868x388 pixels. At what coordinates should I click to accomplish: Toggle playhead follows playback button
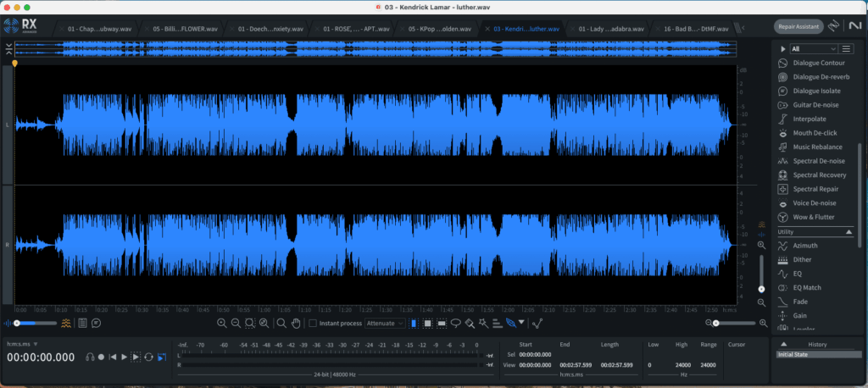coord(162,357)
